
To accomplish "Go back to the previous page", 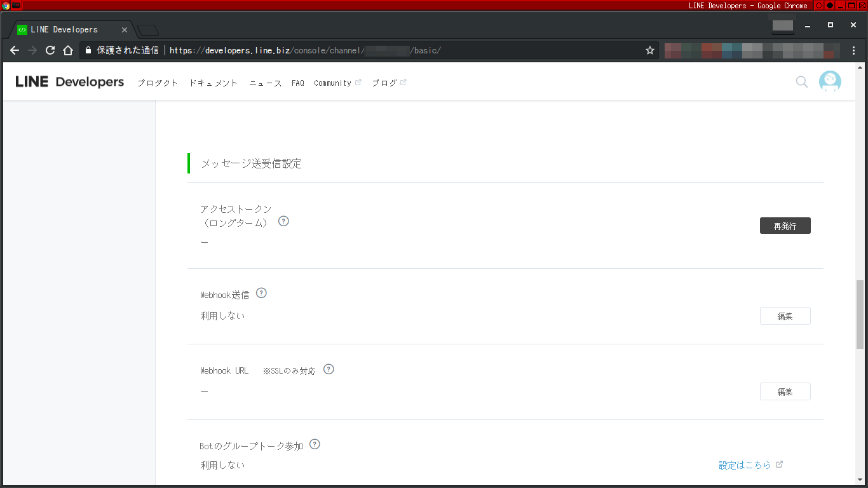I will coord(14,50).
